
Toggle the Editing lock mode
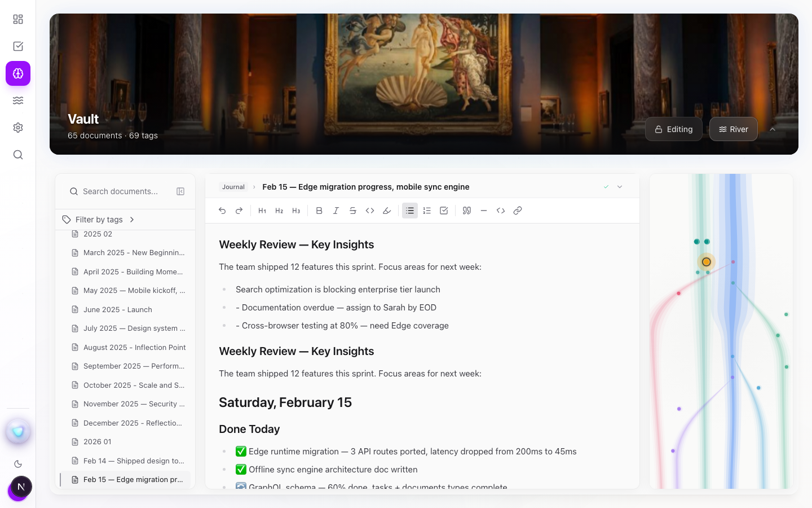coord(673,129)
